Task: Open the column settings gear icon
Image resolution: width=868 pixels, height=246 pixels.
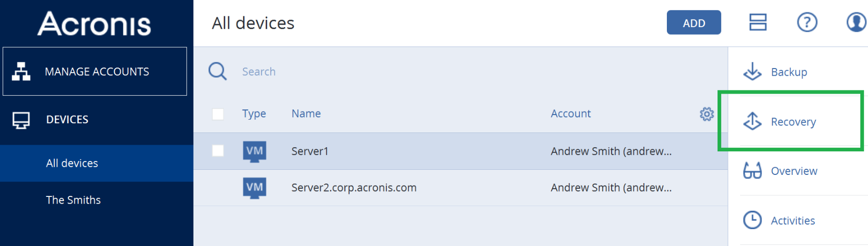Action: tap(707, 114)
